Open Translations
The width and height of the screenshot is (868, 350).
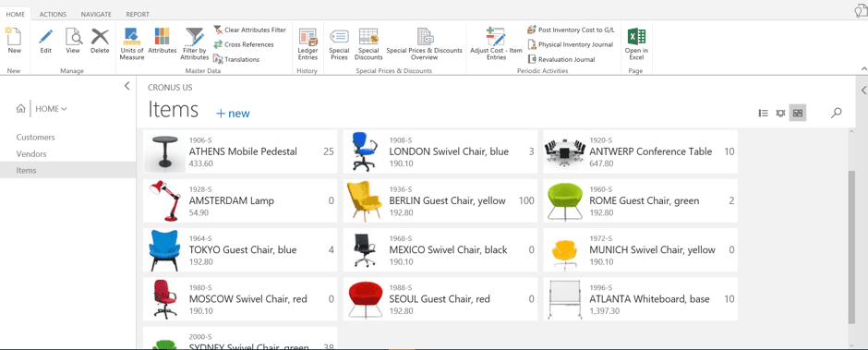pyautogui.click(x=237, y=59)
